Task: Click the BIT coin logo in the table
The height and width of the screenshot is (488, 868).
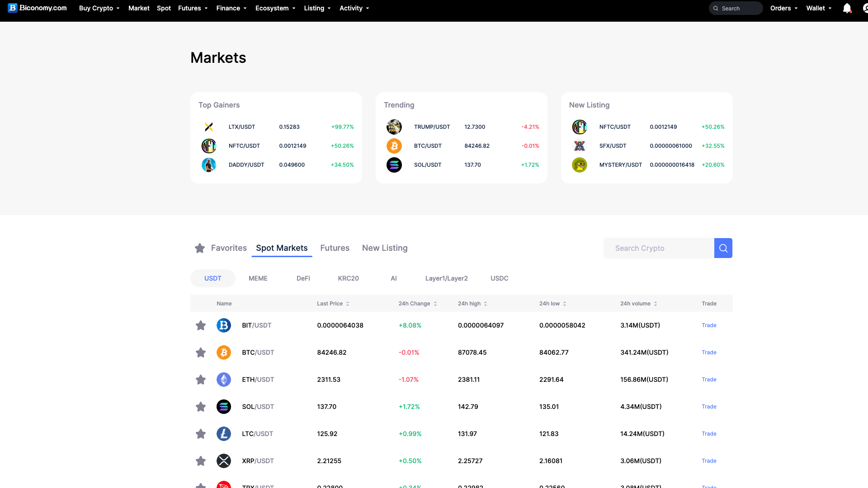Action: pyautogui.click(x=224, y=325)
